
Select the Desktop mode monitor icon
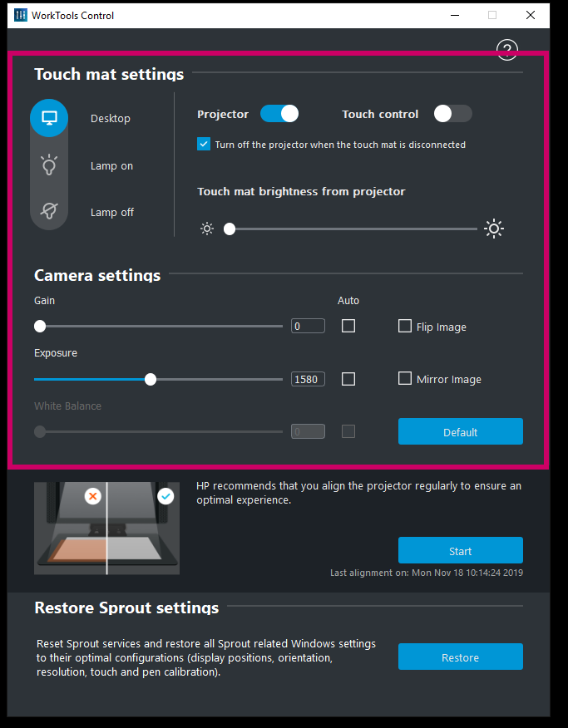click(x=49, y=118)
